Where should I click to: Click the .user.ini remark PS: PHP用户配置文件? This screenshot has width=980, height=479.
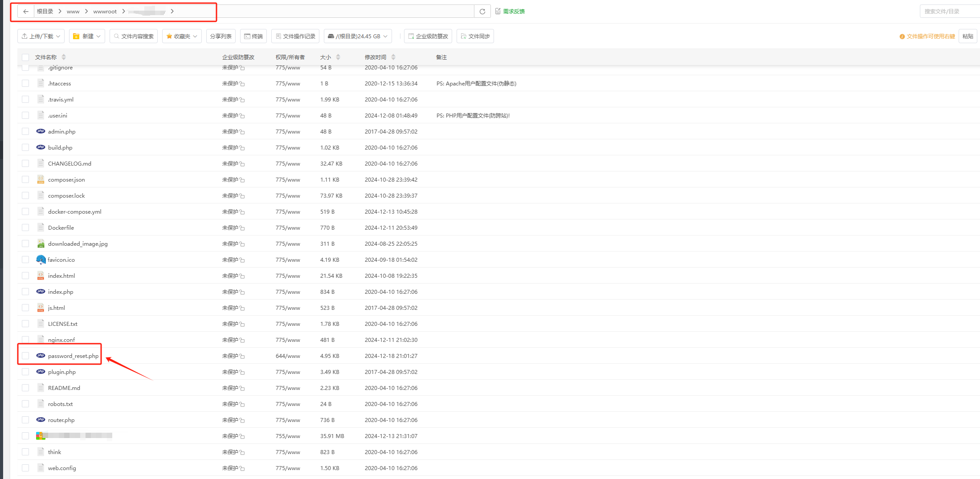[x=473, y=115]
